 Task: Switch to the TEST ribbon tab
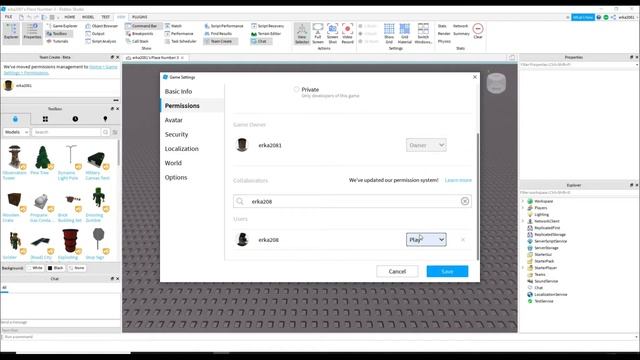106,17
